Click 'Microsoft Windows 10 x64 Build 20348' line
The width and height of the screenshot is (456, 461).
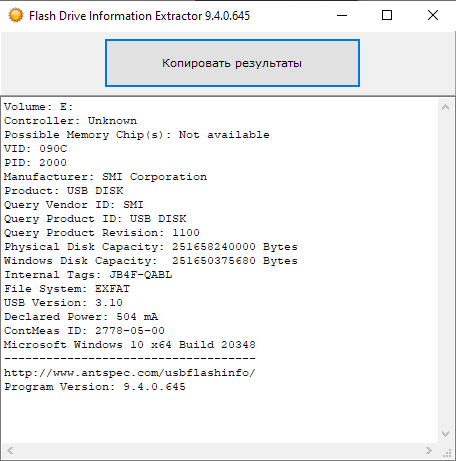pos(130,345)
